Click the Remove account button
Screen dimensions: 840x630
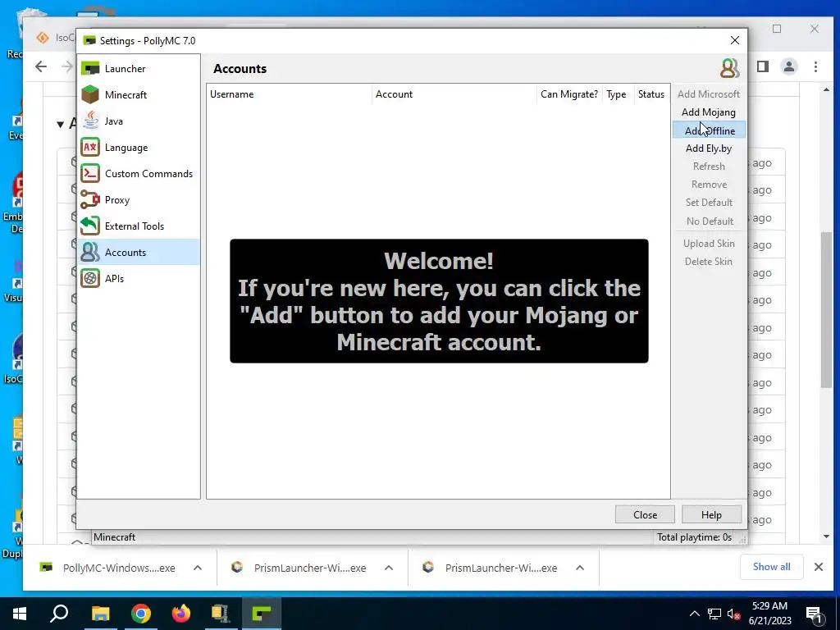coord(709,185)
